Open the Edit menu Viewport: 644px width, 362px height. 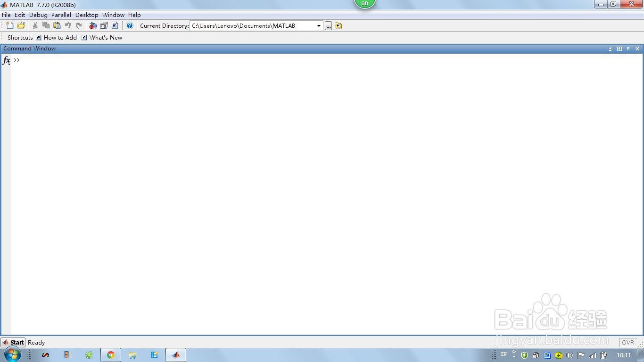click(x=20, y=15)
